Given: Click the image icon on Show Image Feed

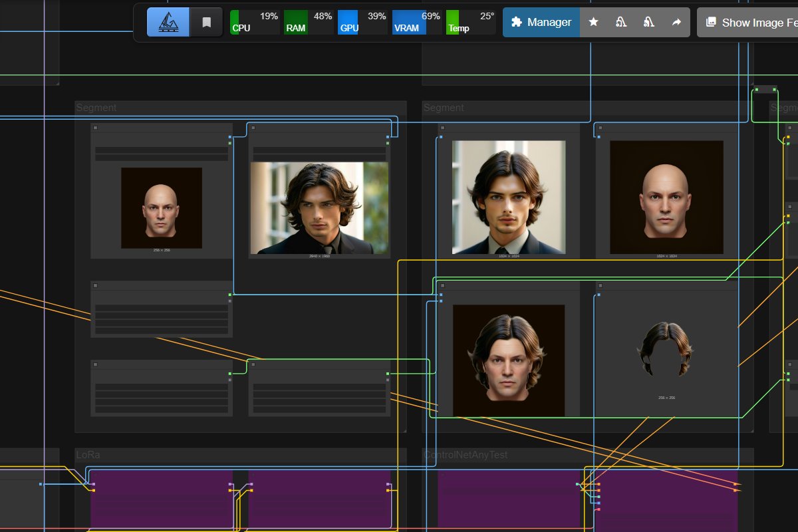Looking at the screenshot, I should 711,22.
